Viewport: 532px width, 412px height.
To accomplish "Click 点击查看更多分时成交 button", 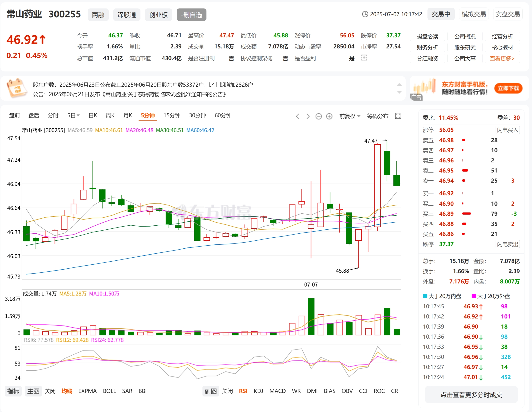I will (x=471, y=395).
